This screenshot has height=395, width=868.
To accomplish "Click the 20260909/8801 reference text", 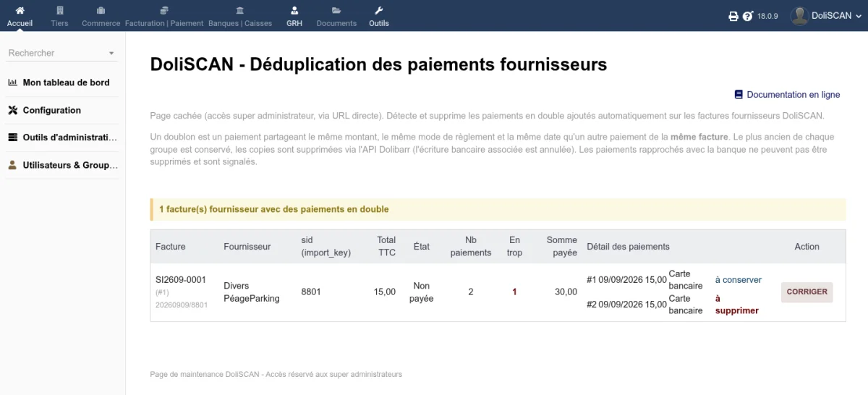I will point(182,305).
